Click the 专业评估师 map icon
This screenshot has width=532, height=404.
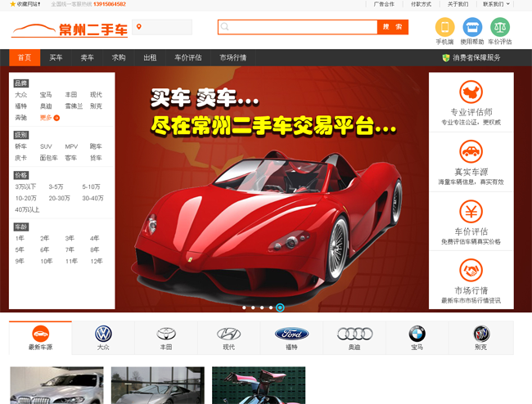471,92
